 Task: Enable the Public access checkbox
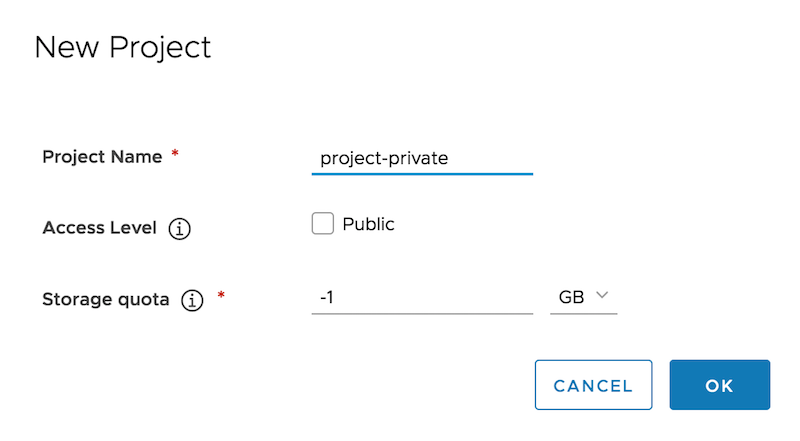click(322, 224)
